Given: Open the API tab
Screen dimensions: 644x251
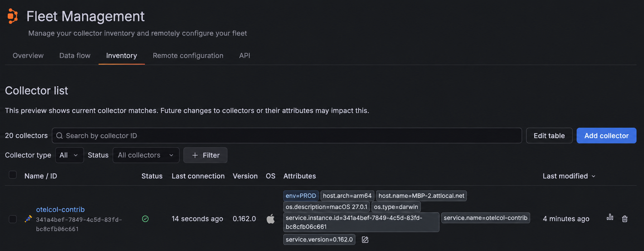Looking at the screenshot, I should [244, 56].
